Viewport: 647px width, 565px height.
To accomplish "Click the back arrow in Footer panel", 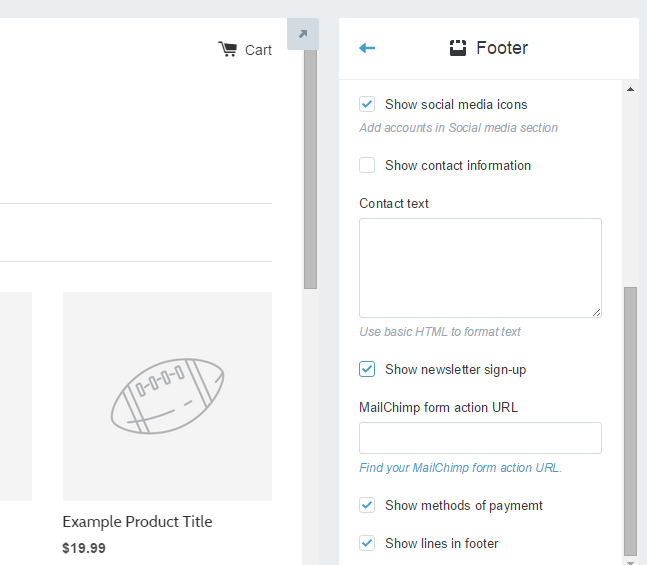I will [367, 48].
